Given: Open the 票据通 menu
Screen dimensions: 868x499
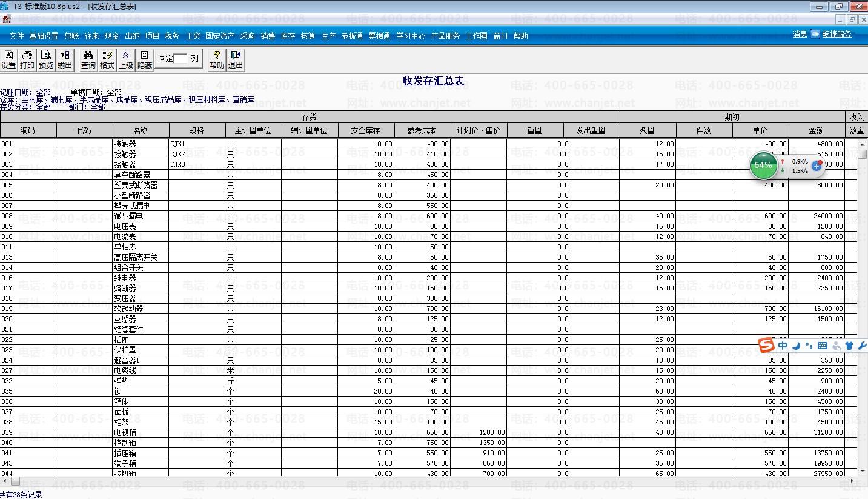Looking at the screenshot, I should pos(379,36).
